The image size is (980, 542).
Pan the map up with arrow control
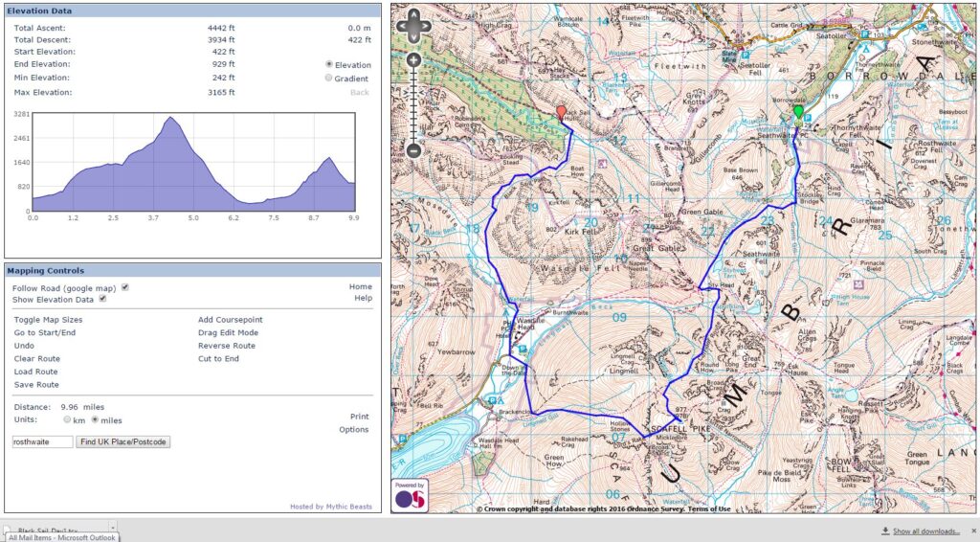(413, 16)
